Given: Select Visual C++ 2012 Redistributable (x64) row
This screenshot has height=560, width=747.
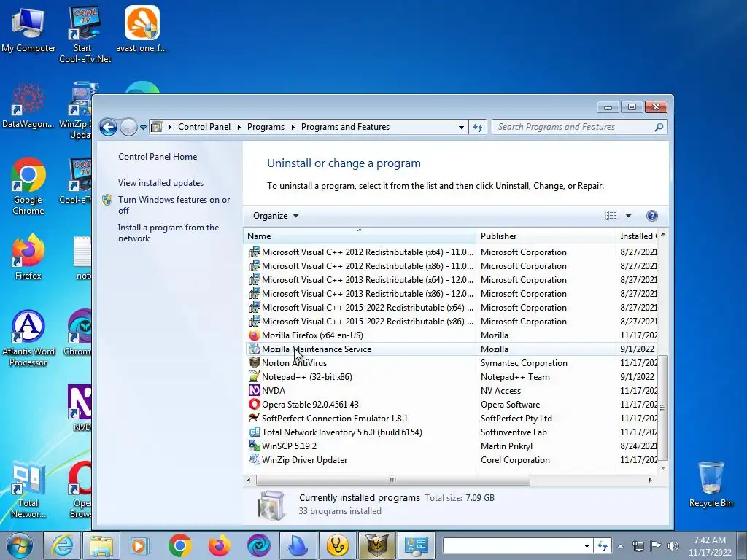Looking at the screenshot, I should click(x=452, y=252).
